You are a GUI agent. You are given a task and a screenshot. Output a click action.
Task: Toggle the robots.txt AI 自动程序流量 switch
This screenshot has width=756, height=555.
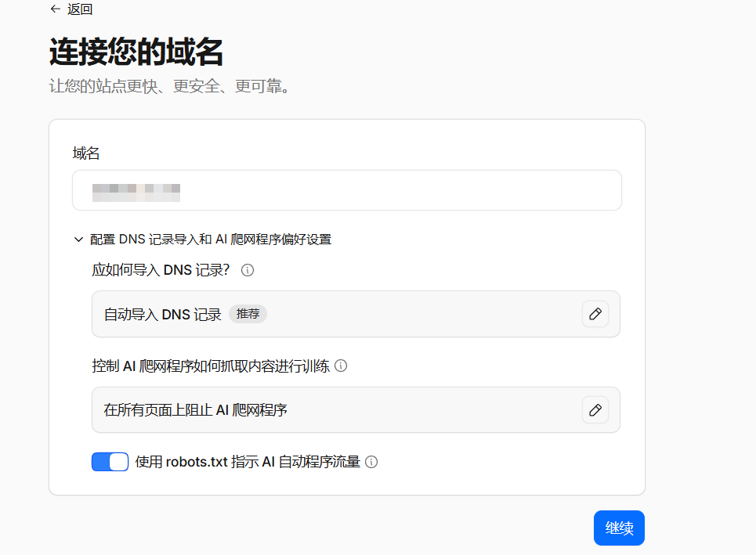(110, 462)
